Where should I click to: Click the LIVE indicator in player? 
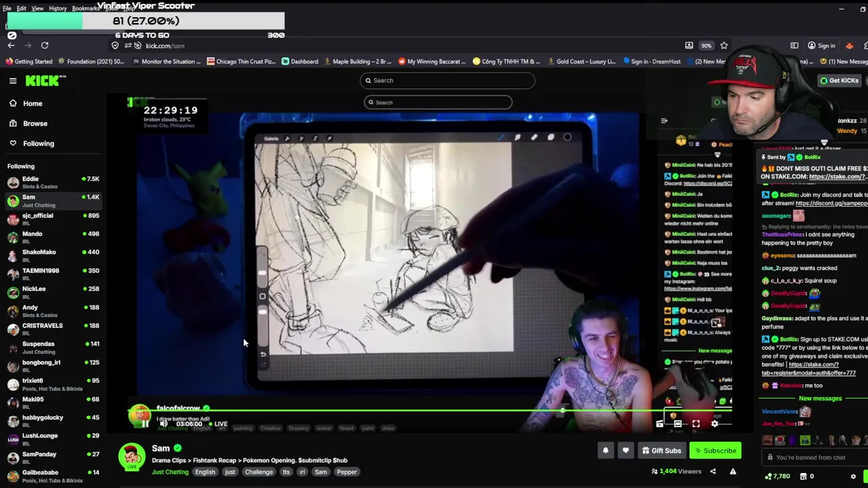[217, 424]
